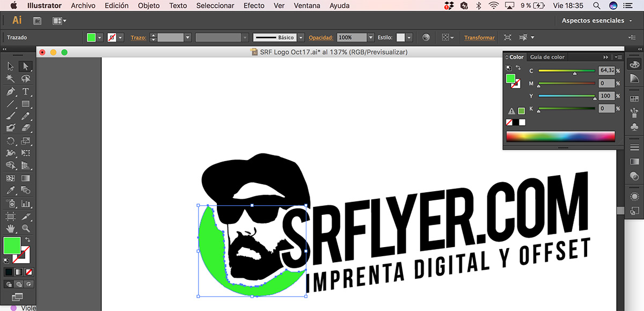
Task: Open the Archivo menu
Action: (83, 5)
